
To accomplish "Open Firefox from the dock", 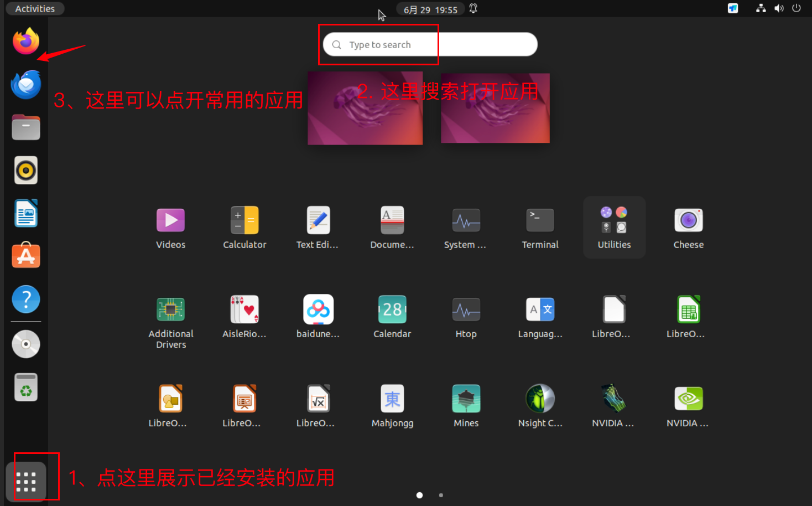I will (25, 42).
